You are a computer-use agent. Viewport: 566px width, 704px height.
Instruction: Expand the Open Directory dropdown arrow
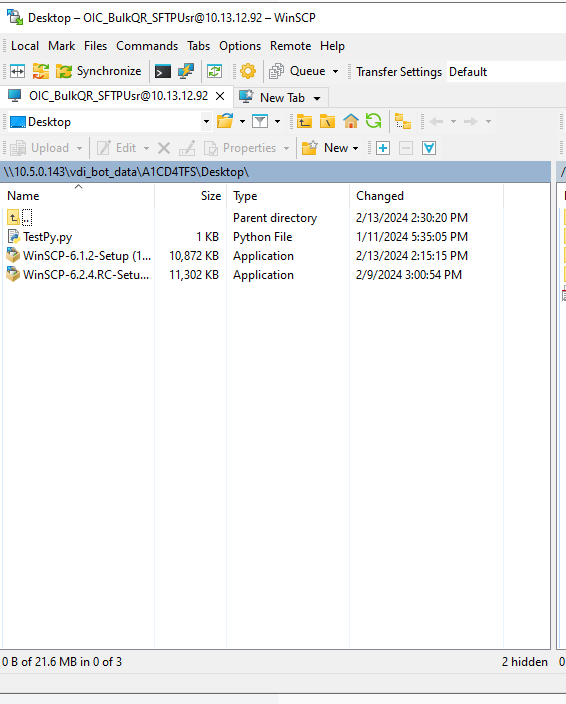point(242,121)
